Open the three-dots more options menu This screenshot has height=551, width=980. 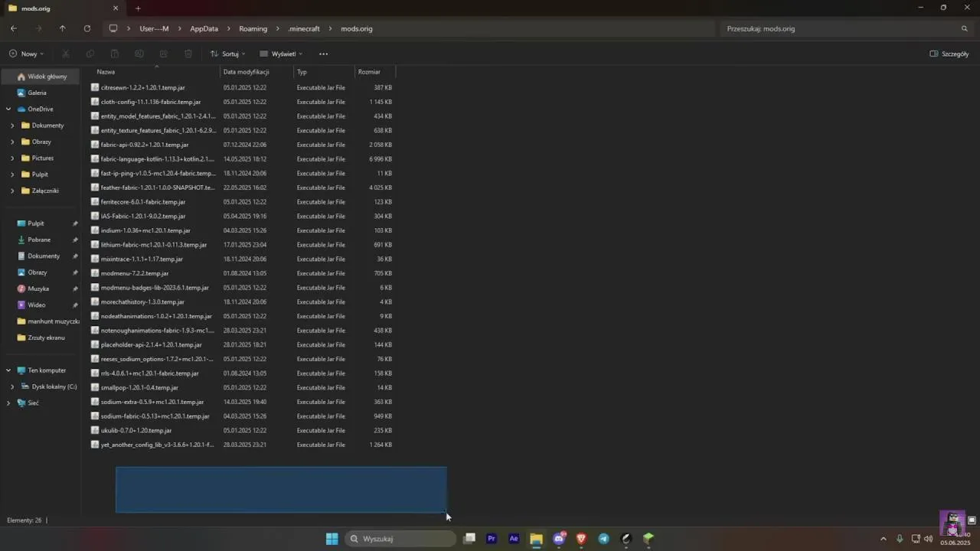click(x=323, y=54)
